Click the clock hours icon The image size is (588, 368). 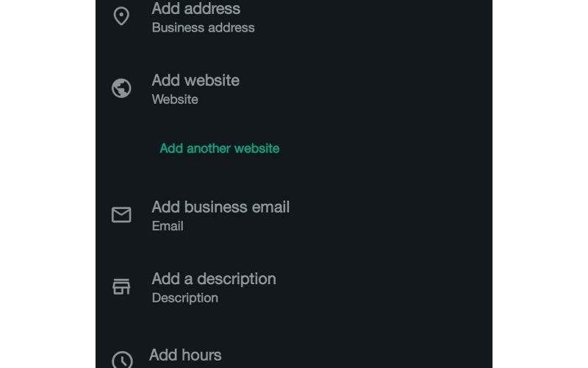click(122, 360)
